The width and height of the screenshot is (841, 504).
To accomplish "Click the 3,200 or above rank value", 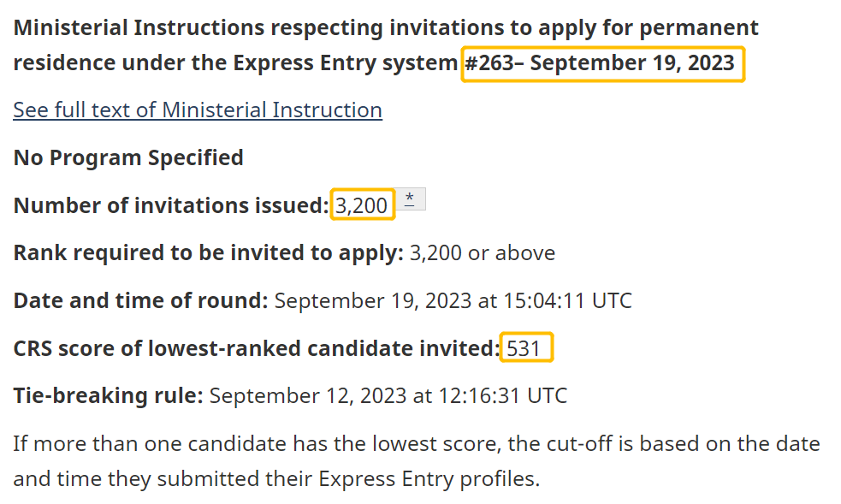I will (x=483, y=253).
